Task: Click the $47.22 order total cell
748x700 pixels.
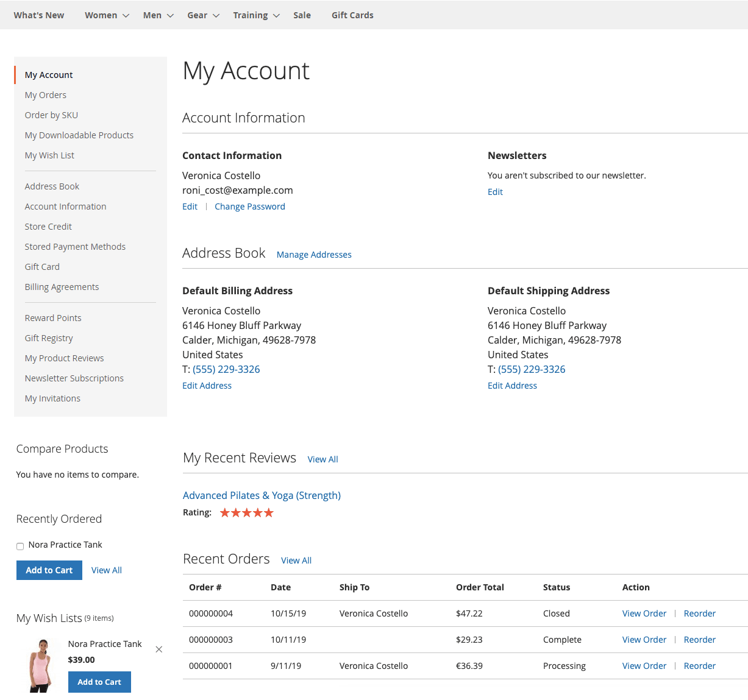Action: click(x=469, y=613)
